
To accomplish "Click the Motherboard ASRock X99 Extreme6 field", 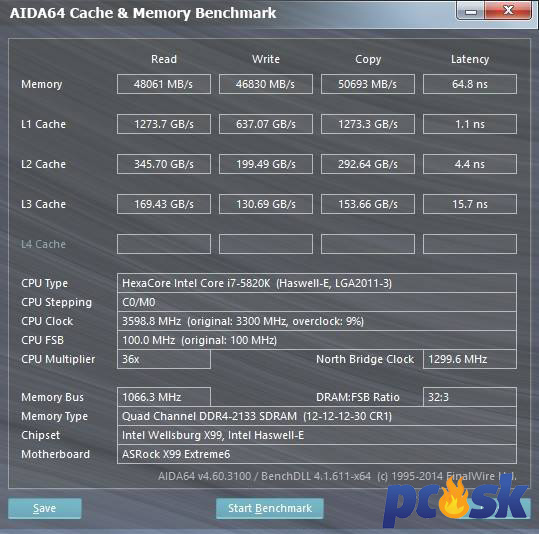I will click(x=317, y=454).
